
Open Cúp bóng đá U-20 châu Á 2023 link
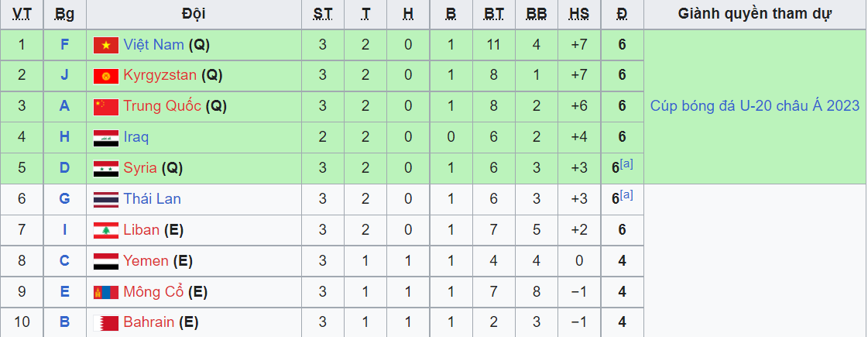pyautogui.click(x=755, y=106)
